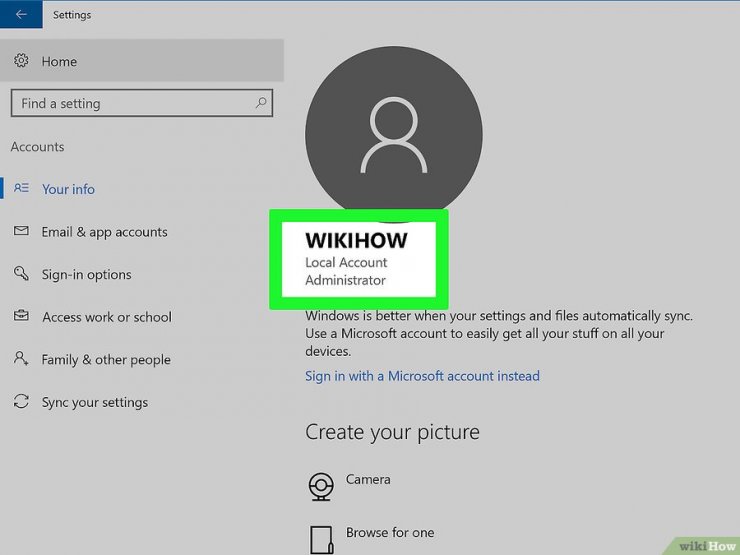This screenshot has height=555, width=740.
Task: Go to Family & other people
Action: pos(106,360)
